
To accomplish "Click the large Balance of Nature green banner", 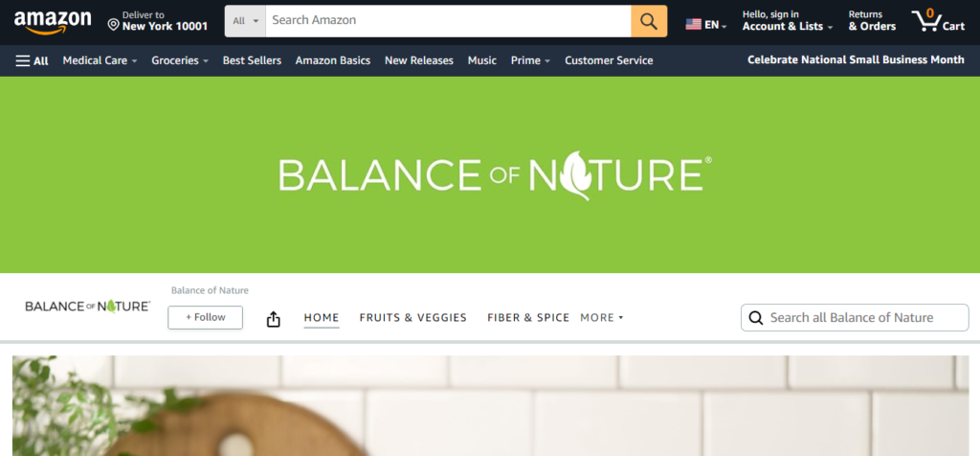I will click(490, 174).
